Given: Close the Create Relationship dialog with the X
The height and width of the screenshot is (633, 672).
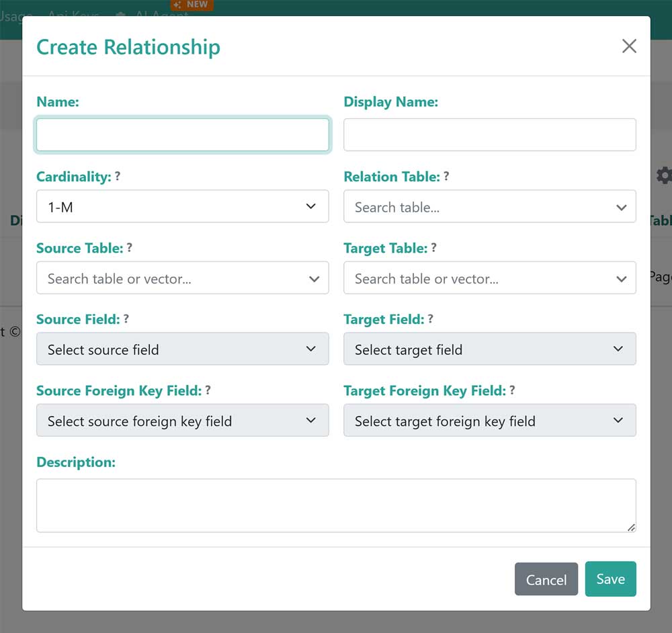Looking at the screenshot, I should tap(629, 46).
